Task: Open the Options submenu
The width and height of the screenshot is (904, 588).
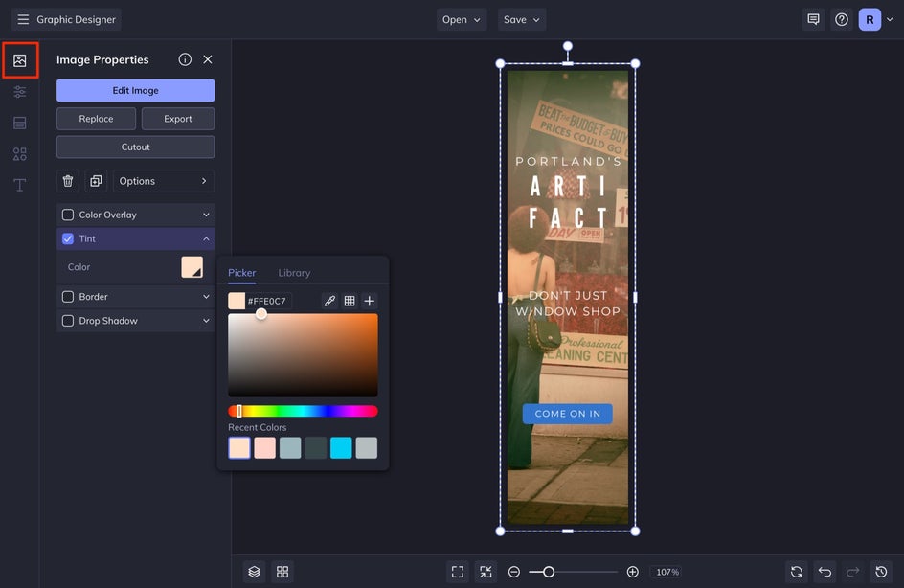Action: point(164,181)
